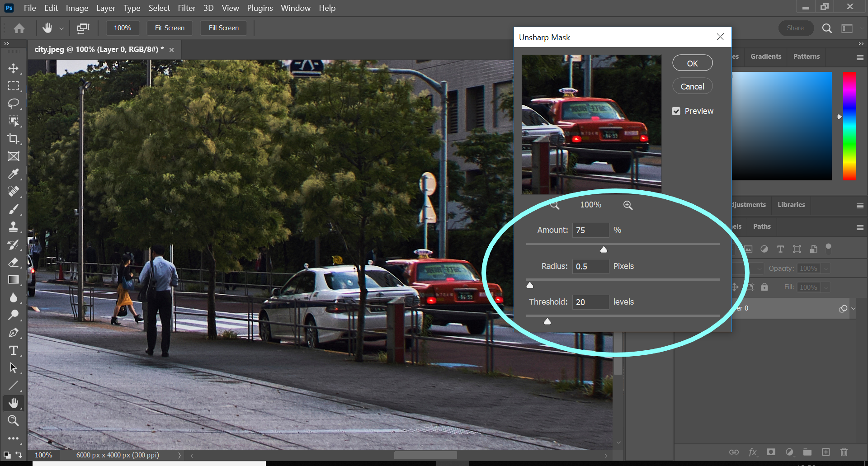868x466 pixels.
Task: Expand the collapsed toolbar double arrow
Action: click(x=6, y=44)
